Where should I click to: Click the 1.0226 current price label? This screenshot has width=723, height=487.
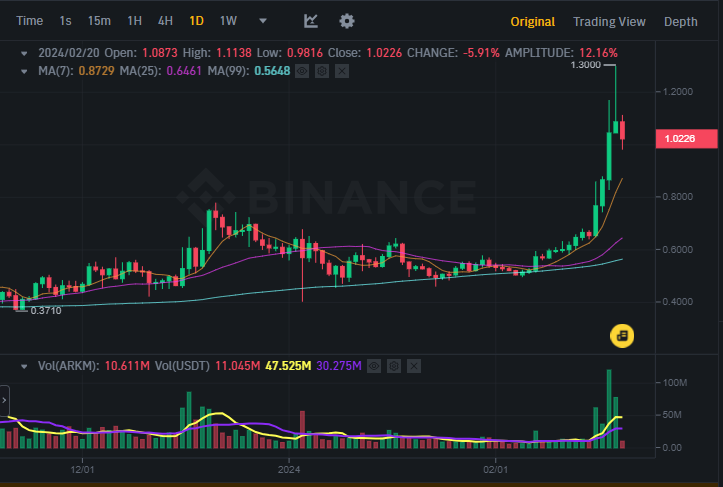[x=687, y=139]
